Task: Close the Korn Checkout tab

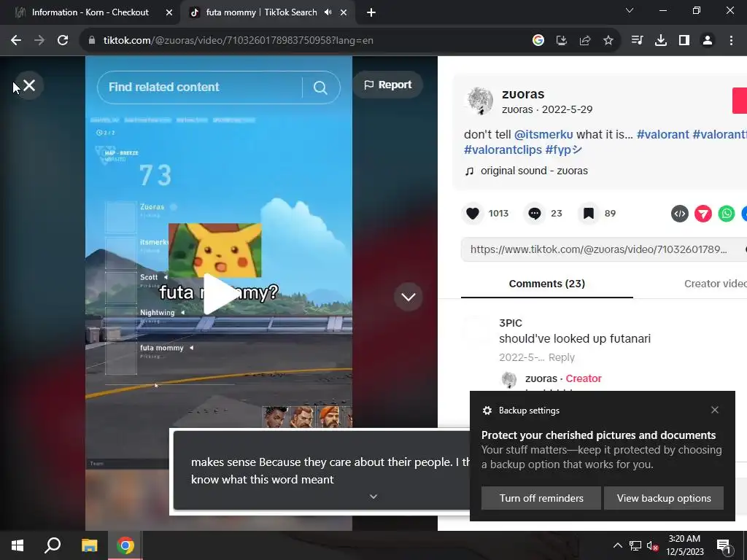Action: point(169,13)
